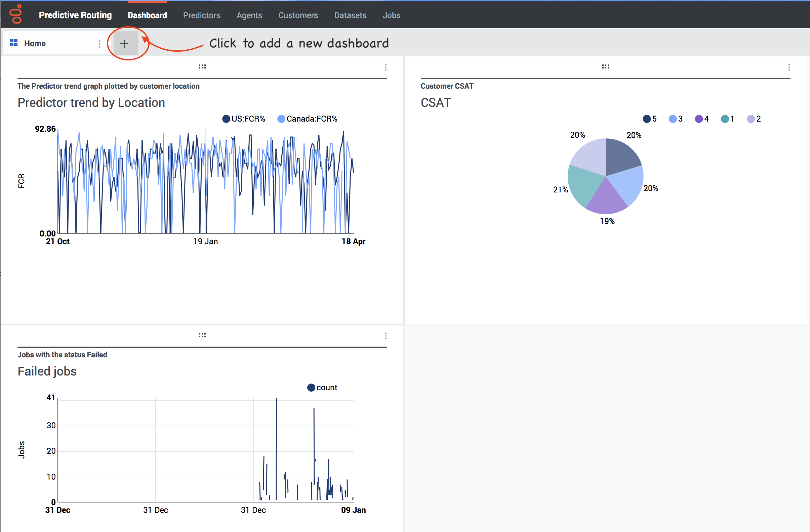Click the grid icon beside Home
The width and height of the screenshot is (810, 532).
coord(14,43)
